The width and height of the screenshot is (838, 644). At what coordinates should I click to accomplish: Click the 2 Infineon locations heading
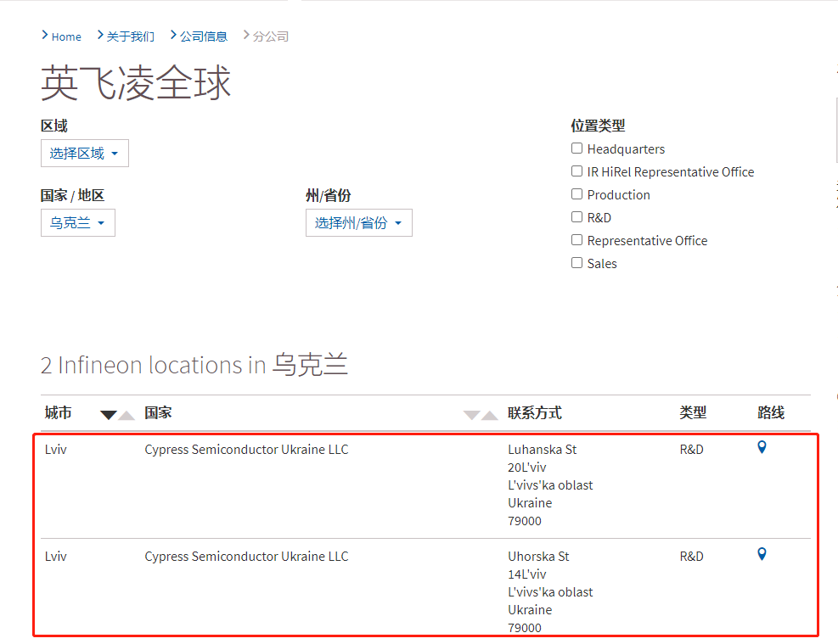(x=194, y=365)
